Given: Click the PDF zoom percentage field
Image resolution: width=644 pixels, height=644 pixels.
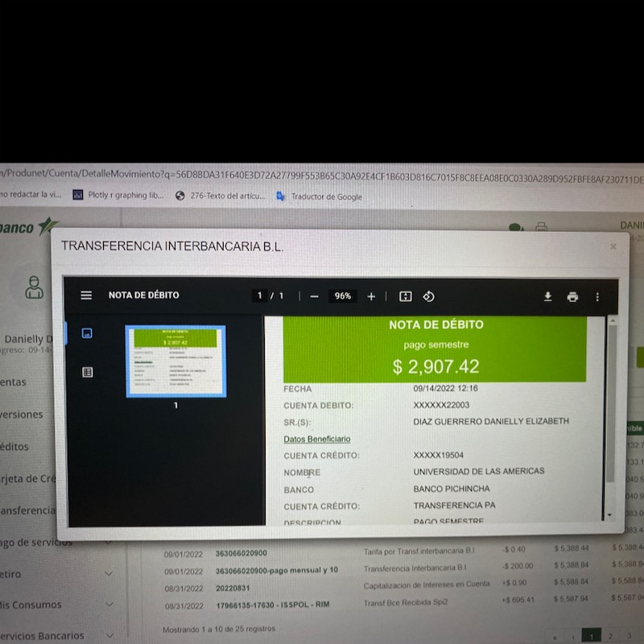Looking at the screenshot, I should pyautogui.click(x=343, y=296).
